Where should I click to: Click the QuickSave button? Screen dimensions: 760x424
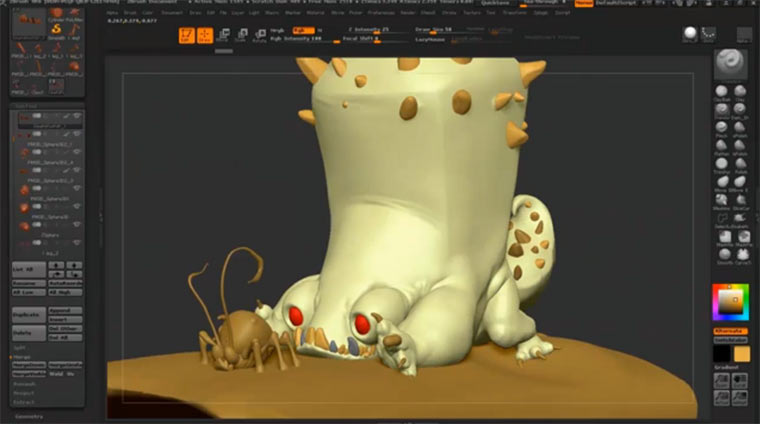(495, 3)
